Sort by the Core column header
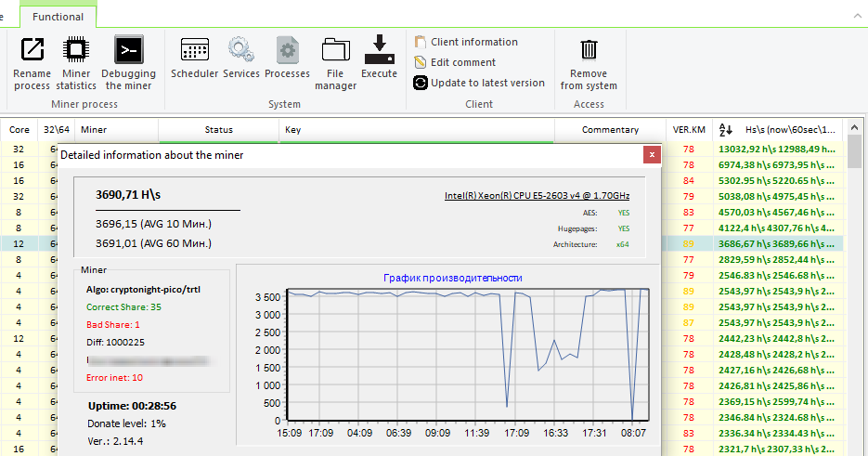 (x=19, y=130)
